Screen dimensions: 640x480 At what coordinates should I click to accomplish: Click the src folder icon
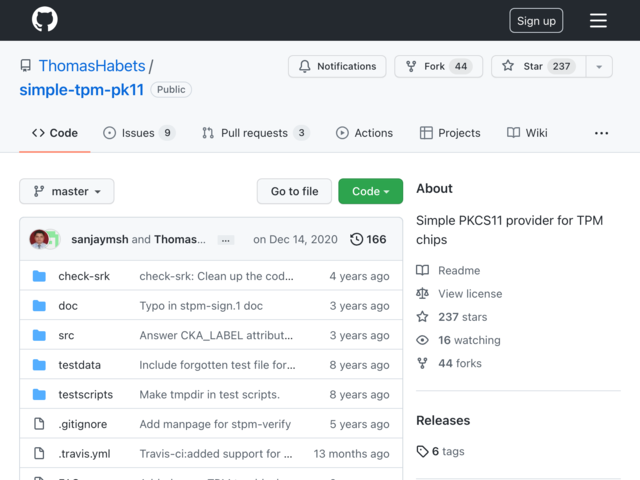point(39,335)
